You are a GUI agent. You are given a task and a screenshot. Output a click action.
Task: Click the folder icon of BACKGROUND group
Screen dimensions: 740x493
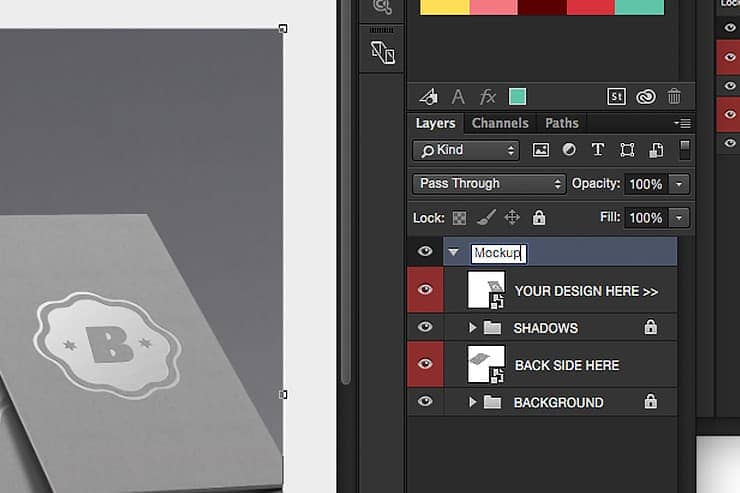[492, 402]
